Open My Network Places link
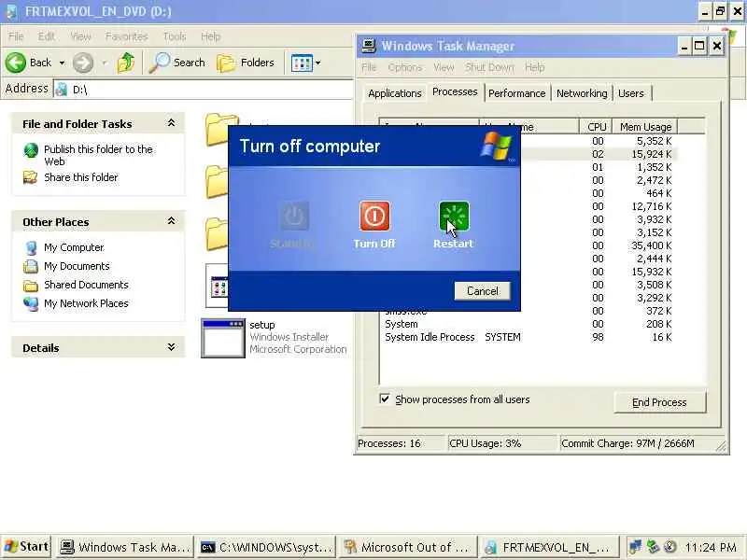 coord(86,303)
